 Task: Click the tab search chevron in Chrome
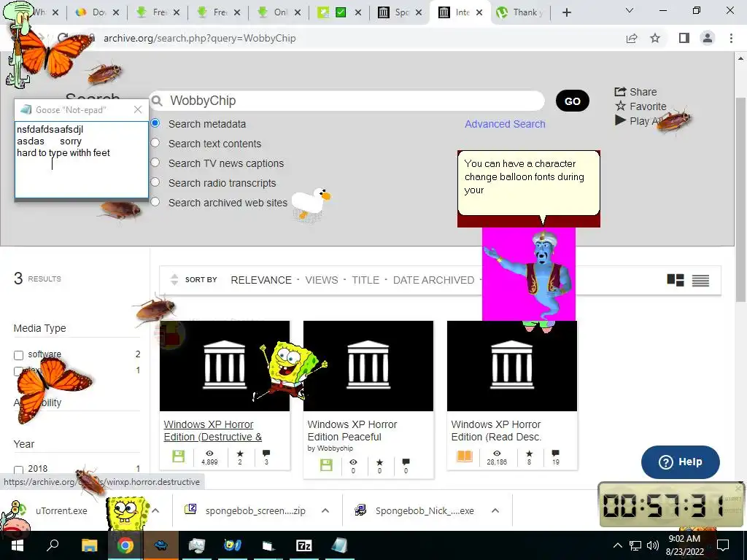630,10
